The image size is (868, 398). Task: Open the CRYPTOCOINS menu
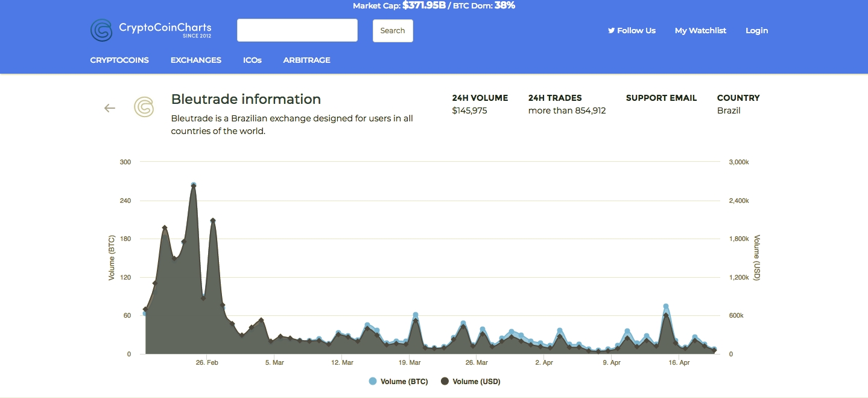pos(119,60)
